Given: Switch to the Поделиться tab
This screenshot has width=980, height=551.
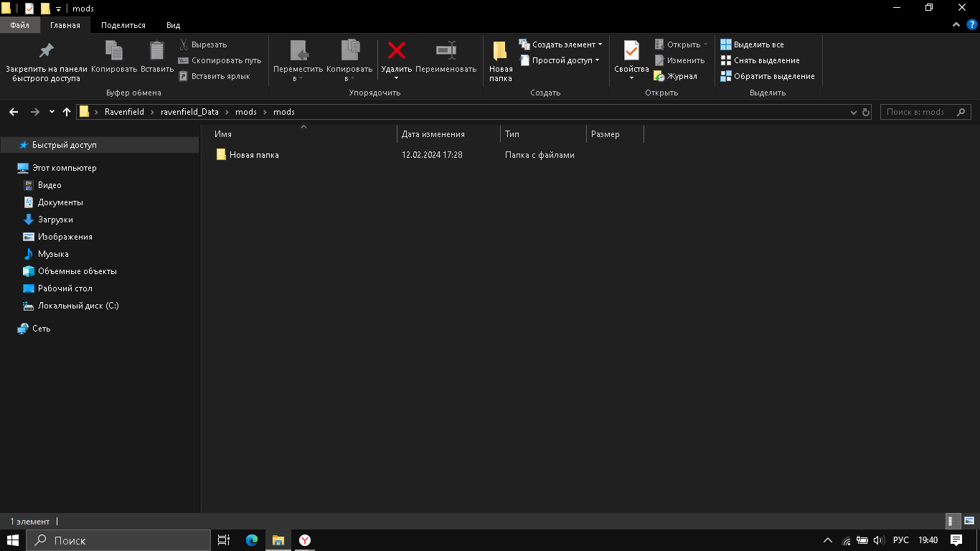Looking at the screenshot, I should pos(123,25).
